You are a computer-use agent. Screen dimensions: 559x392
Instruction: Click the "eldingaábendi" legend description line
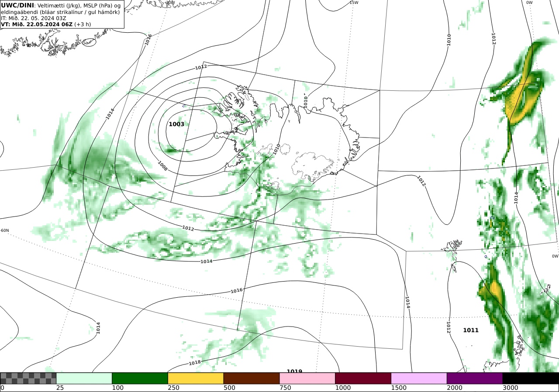pos(60,12)
